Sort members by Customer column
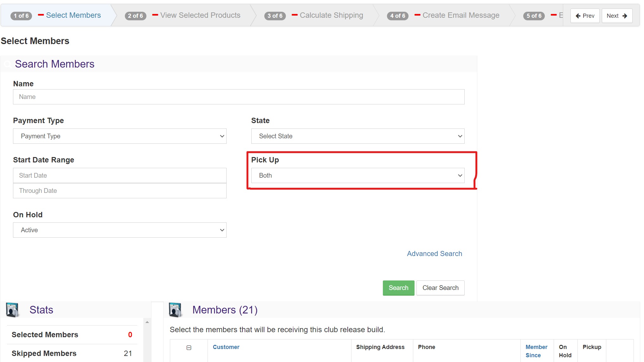 [226, 347]
